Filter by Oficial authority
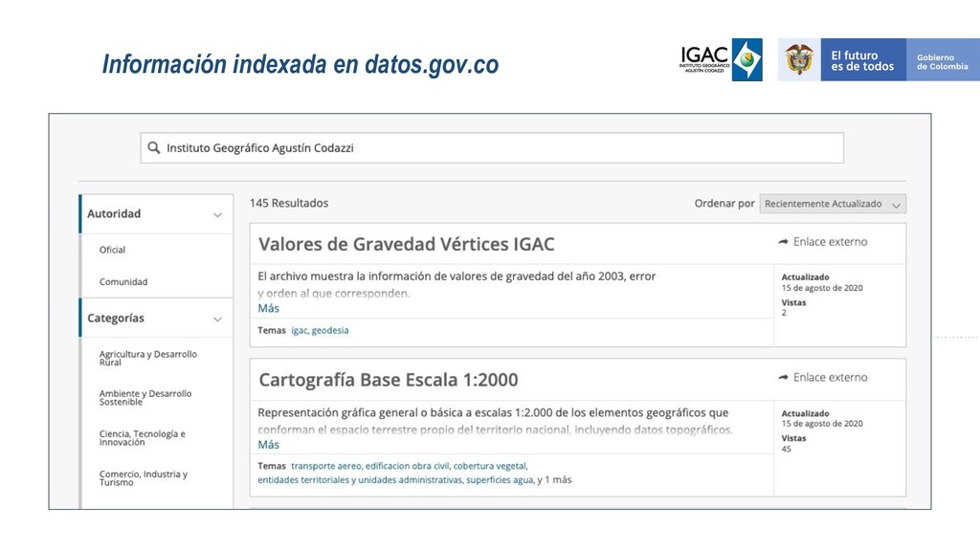Image resolution: width=980 pixels, height=551 pixels. (113, 250)
